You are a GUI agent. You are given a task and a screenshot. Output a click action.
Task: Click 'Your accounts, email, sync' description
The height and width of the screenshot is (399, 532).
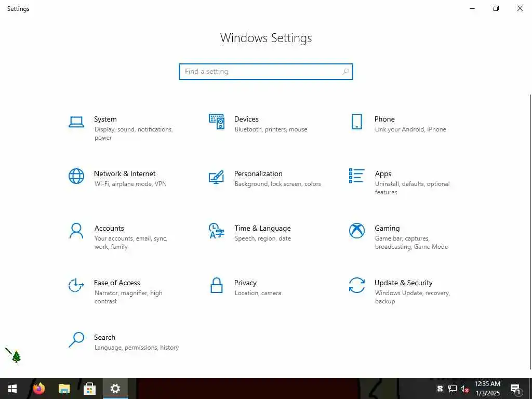coord(131,243)
